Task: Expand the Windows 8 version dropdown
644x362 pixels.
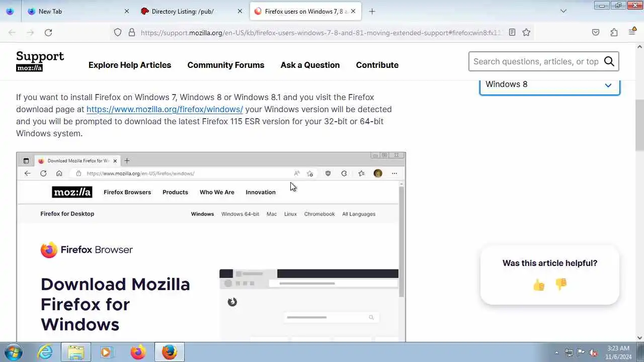Action: (549, 85)
